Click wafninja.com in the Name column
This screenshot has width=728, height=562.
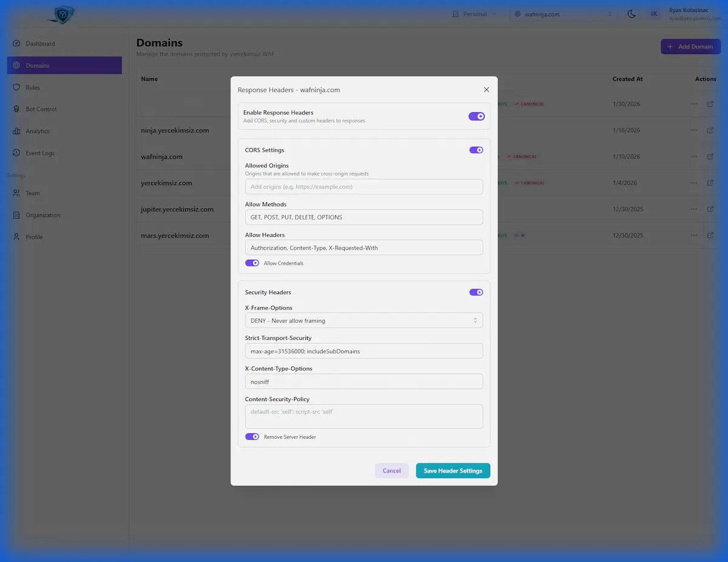click(x=162, y=157)
